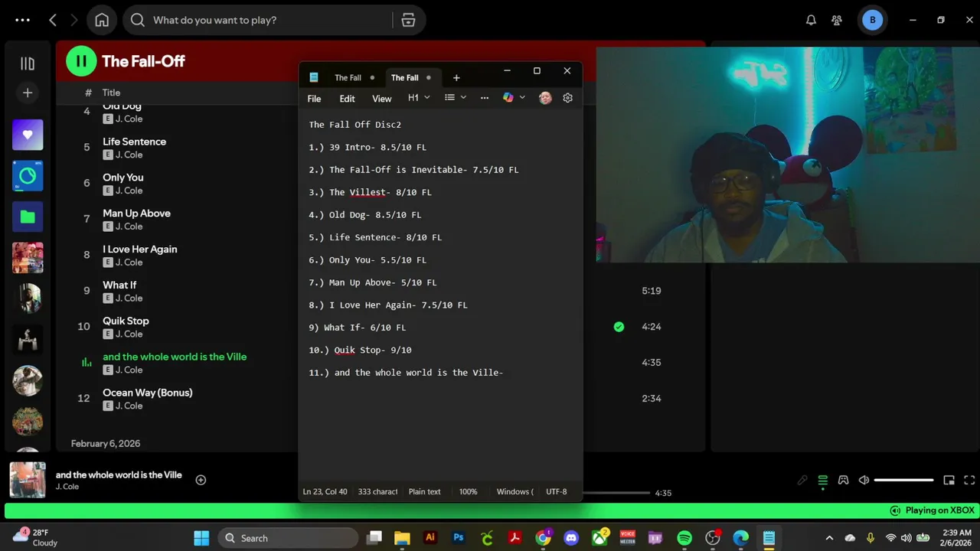Image resolution: width=980 pixels, height=551 pixels.
Task: Open the weather widget showing 28°F Cloudy
Action: tap(37, 537)
